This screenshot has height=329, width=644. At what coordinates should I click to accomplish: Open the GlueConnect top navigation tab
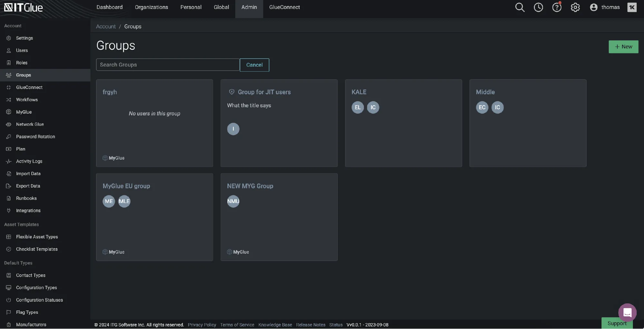point(284,7)
